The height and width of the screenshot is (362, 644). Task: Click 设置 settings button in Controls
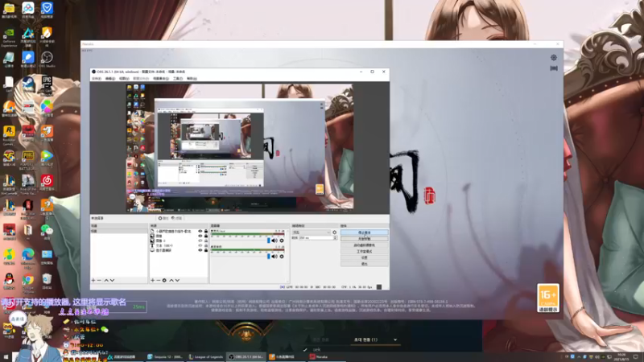tap(365, 257)
